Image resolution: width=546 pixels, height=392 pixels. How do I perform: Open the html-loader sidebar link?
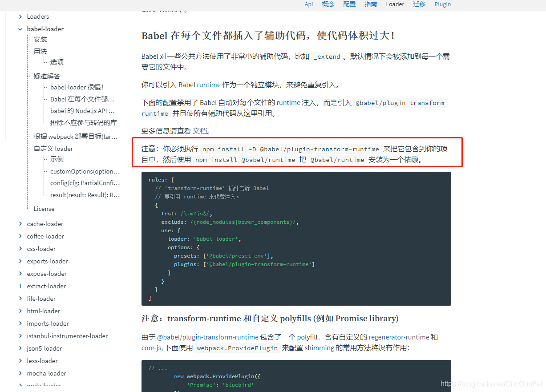[x=44, y=311]
